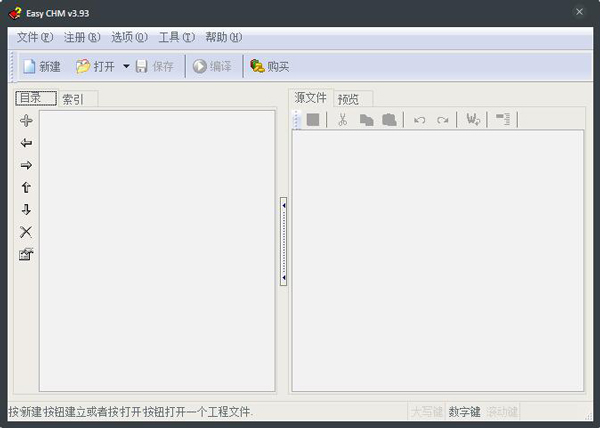Click the scissors cut icon

click(x=343, y=120)
